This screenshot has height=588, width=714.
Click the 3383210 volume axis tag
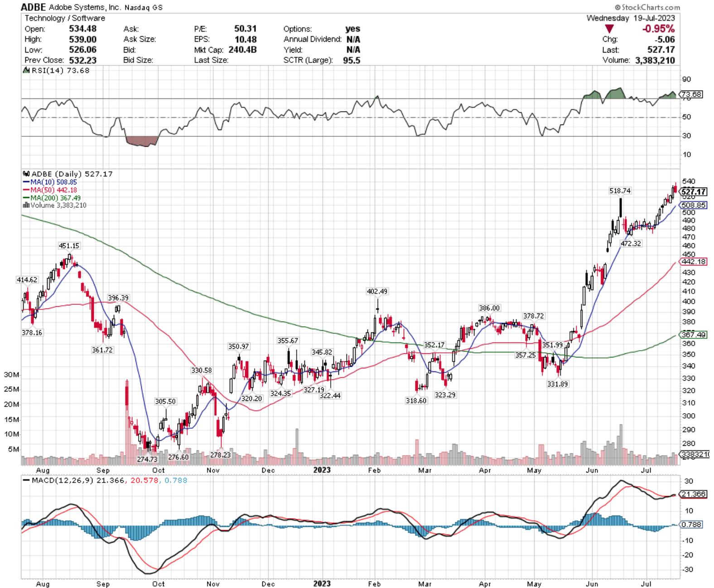(x=695, y=454)
